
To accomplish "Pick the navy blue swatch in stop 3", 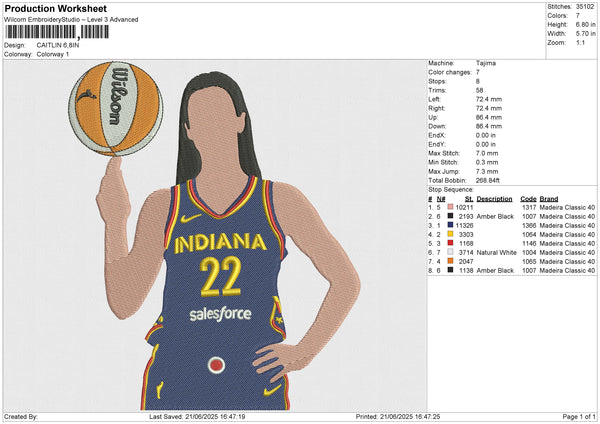I will point(450,225).
